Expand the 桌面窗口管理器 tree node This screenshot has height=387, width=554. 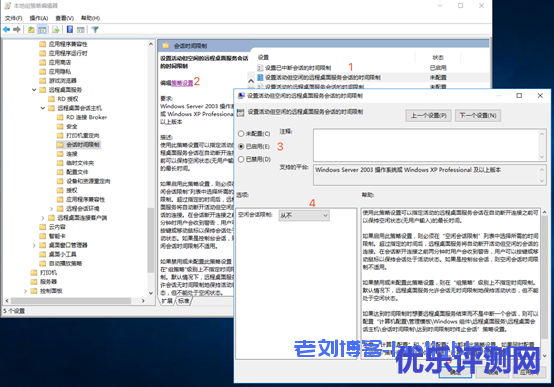34,245
